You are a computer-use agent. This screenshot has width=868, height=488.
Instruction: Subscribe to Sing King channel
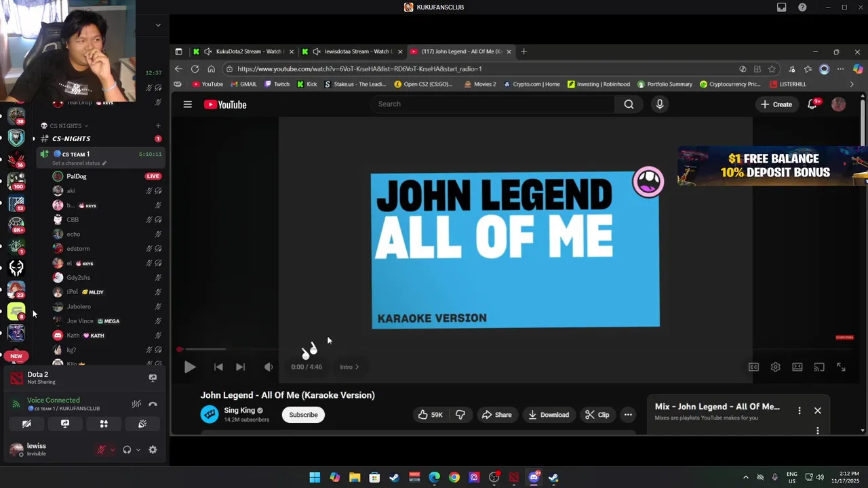coord(303,415)
